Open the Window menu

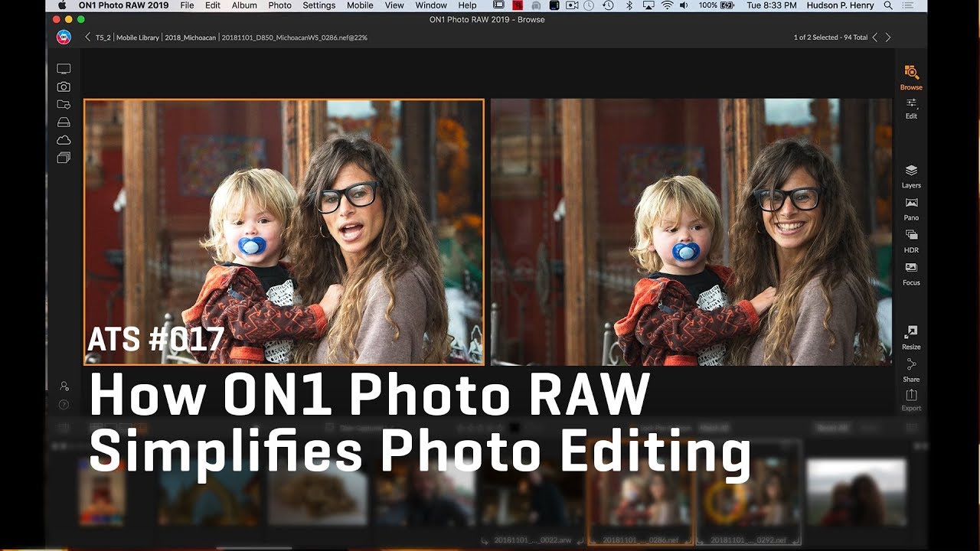point(431,5)
